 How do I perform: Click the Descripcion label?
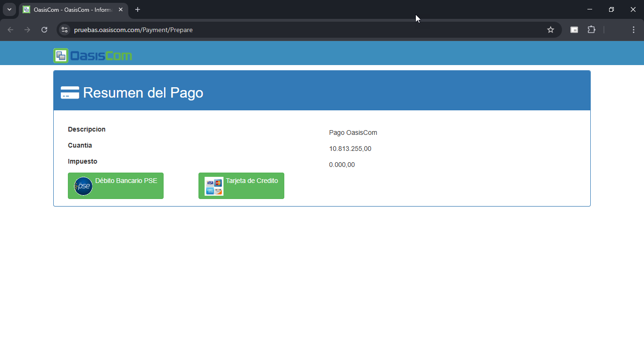click(x=87, y=129)
